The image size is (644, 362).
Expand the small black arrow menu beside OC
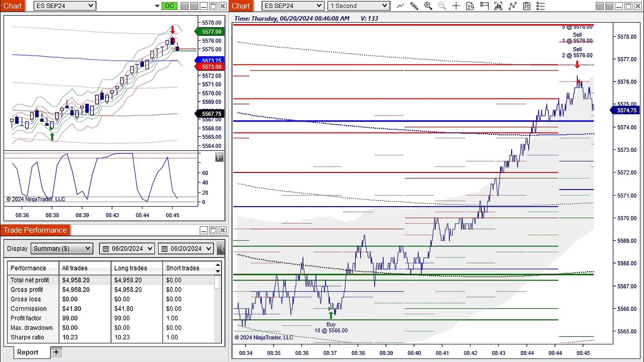coord(157,7)
